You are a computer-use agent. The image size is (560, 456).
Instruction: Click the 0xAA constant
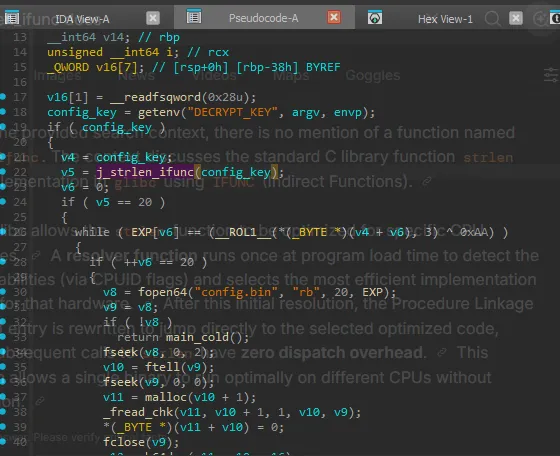(473, 232)
